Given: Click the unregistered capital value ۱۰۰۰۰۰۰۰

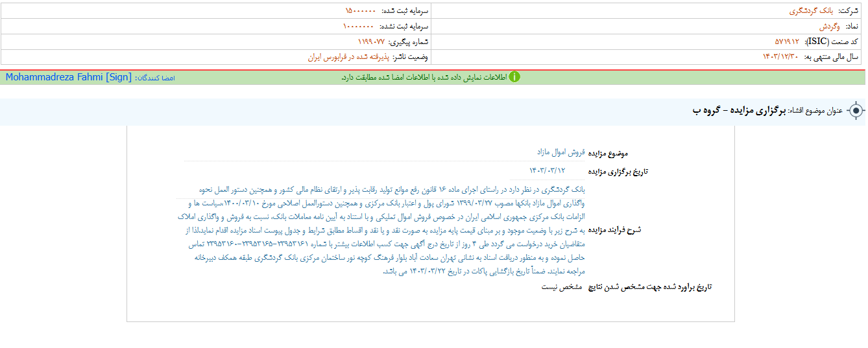Looking at the screenshot, I should pyautogui.click(x=358, y=27).
